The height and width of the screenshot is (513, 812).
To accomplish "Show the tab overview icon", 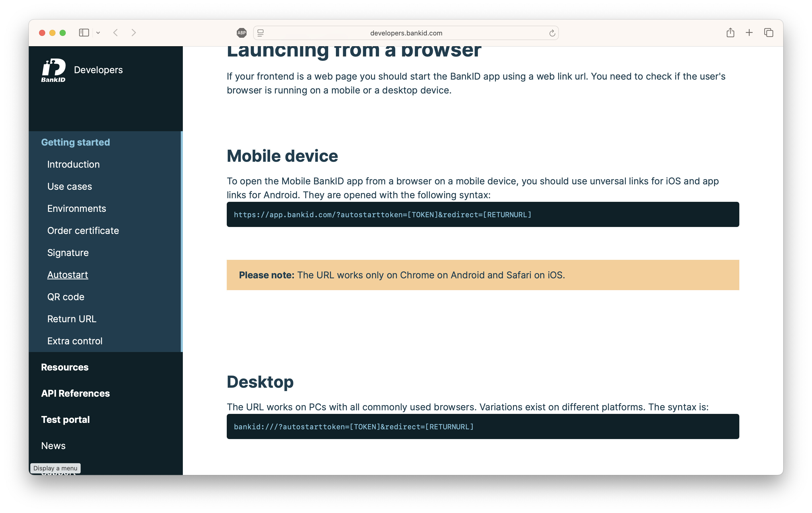I will pos(769,33).
